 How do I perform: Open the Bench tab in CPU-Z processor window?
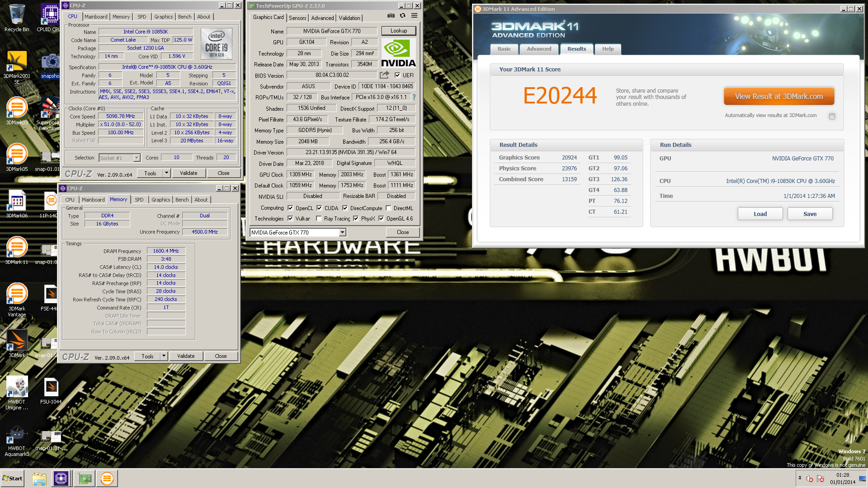pos(184,17)
